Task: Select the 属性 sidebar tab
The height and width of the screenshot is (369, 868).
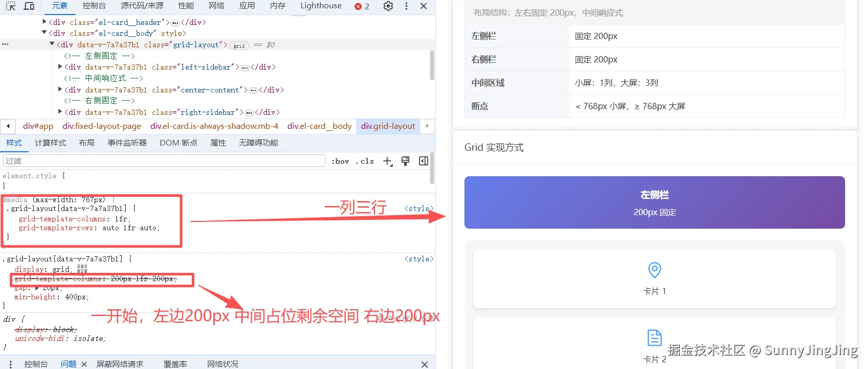Action: click(x=218, y=143)
